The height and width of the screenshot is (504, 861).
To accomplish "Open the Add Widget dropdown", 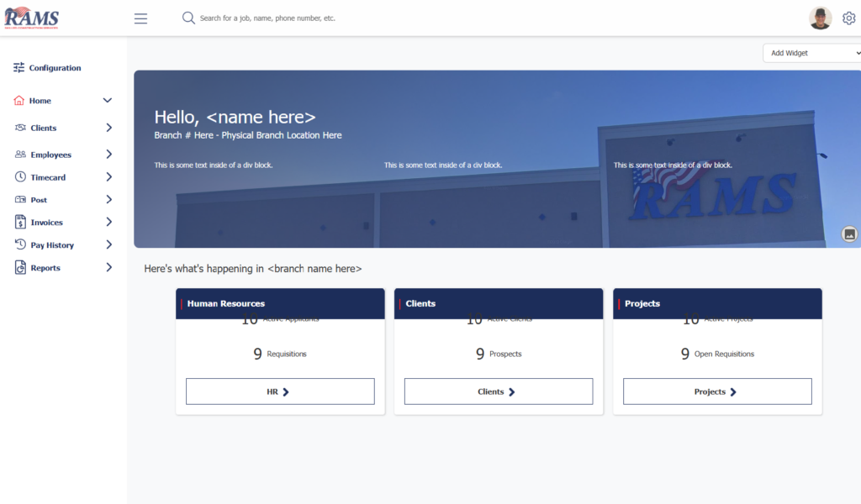I will pos(811,53).
